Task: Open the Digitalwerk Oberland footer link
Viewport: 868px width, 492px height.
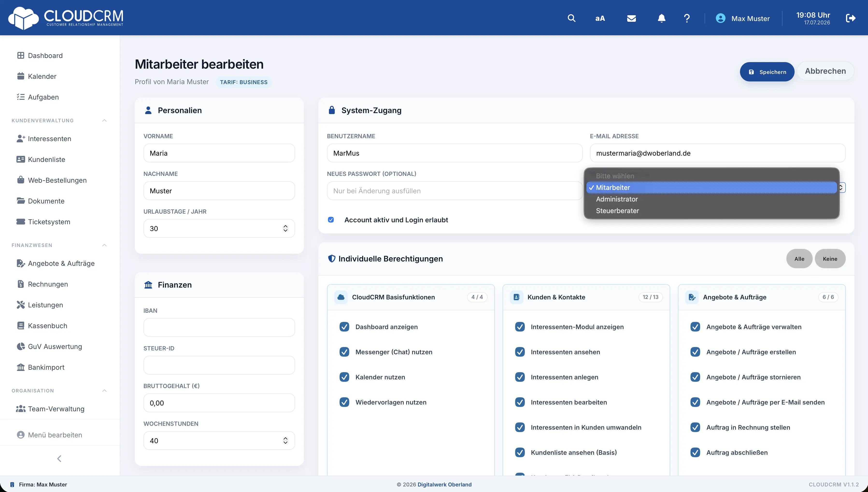Action: [444, 484]
